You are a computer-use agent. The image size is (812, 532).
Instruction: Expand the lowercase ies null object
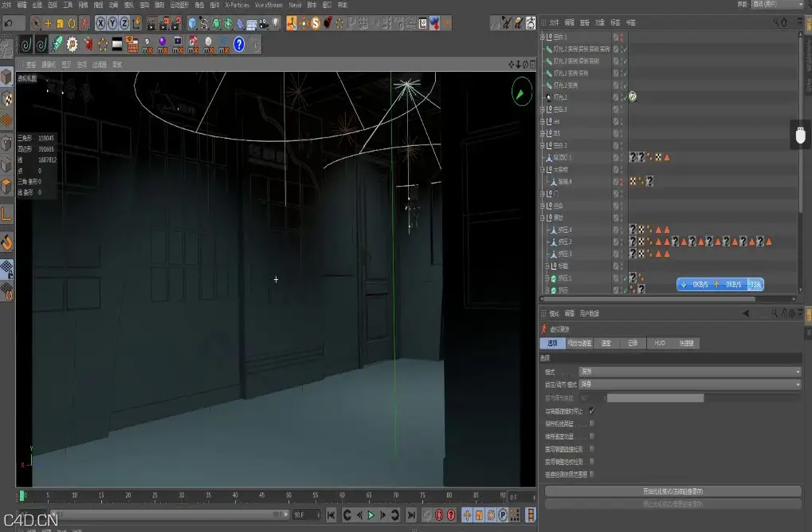click(x=542, y=121)
